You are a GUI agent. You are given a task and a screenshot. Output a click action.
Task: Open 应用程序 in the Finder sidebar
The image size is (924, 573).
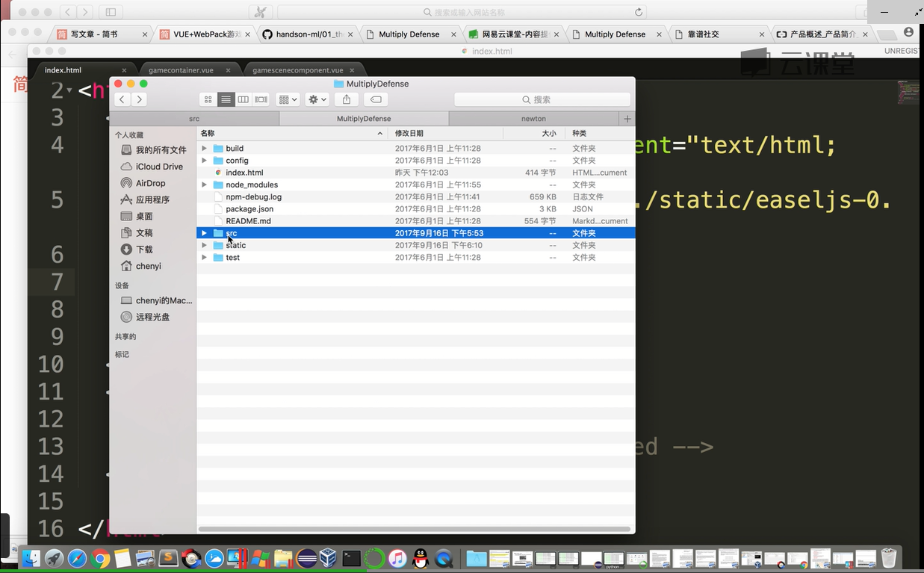coord(145,199)
